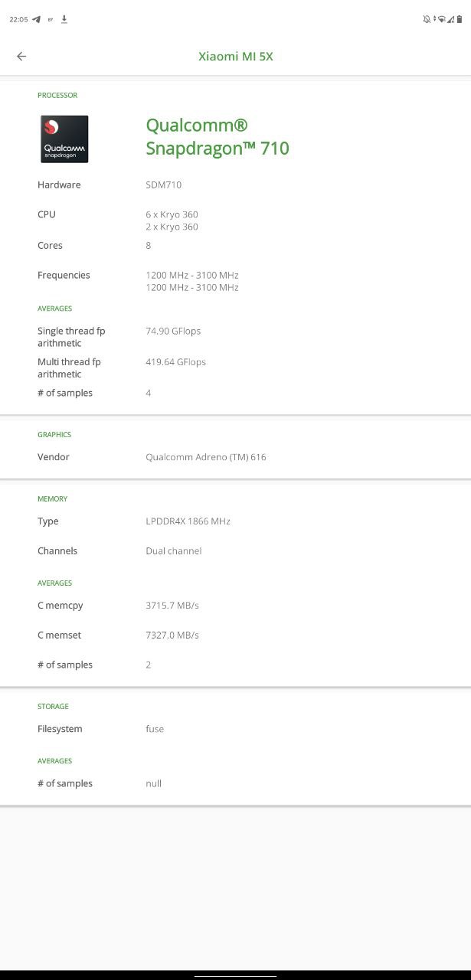
Task: Tap the LPDDR4X 1866 MHz memory type
Action: (188, 521)
